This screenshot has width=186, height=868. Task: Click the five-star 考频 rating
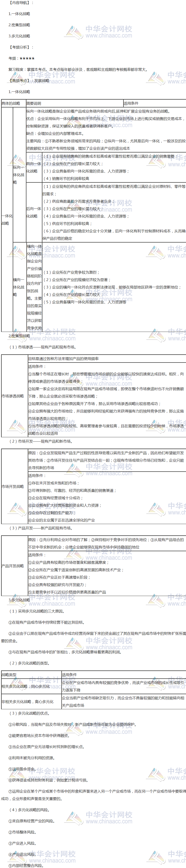point(27,58)
